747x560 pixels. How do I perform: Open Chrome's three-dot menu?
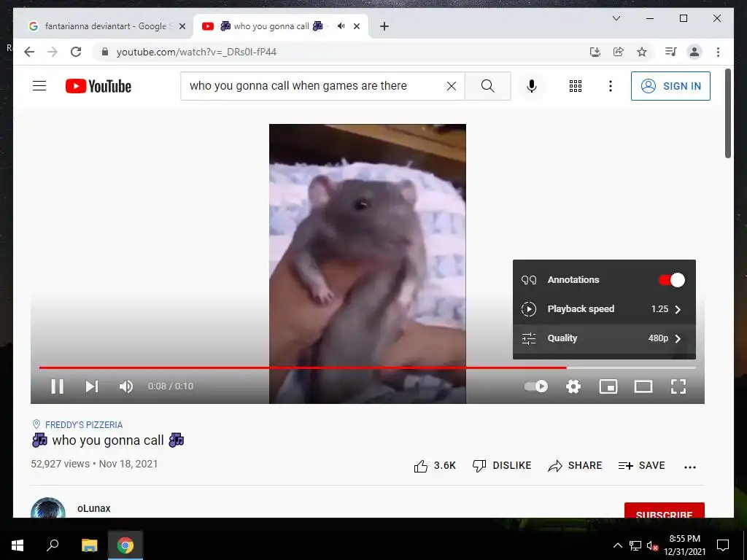pos(718,52)
